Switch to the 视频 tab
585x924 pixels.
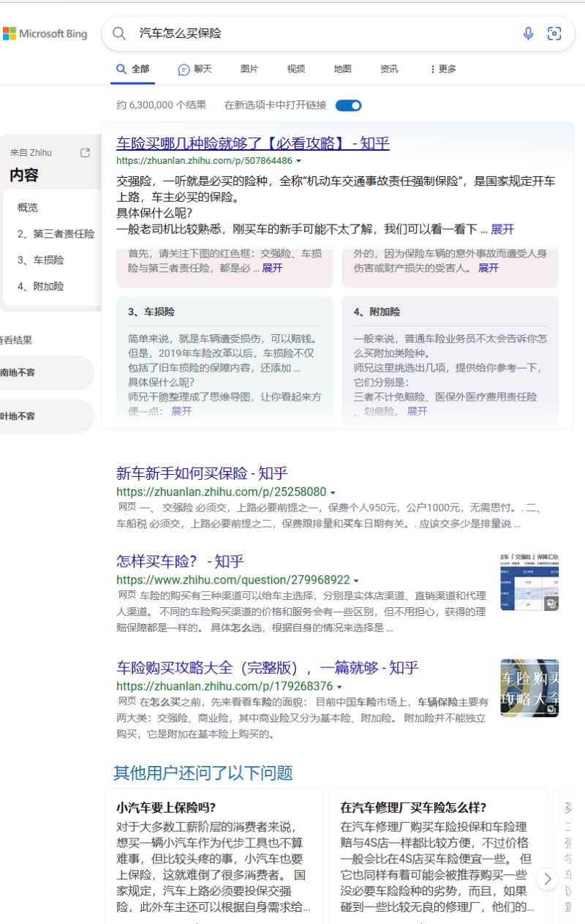[296, 69]
